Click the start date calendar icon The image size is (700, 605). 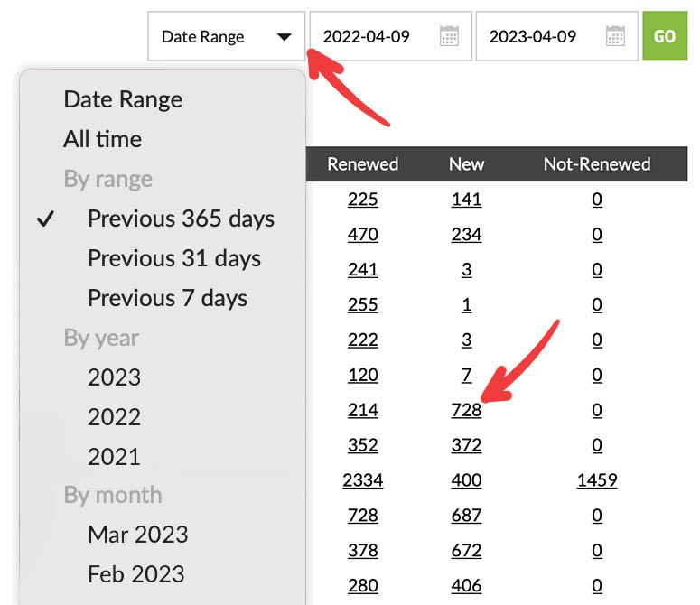[449, 36]
